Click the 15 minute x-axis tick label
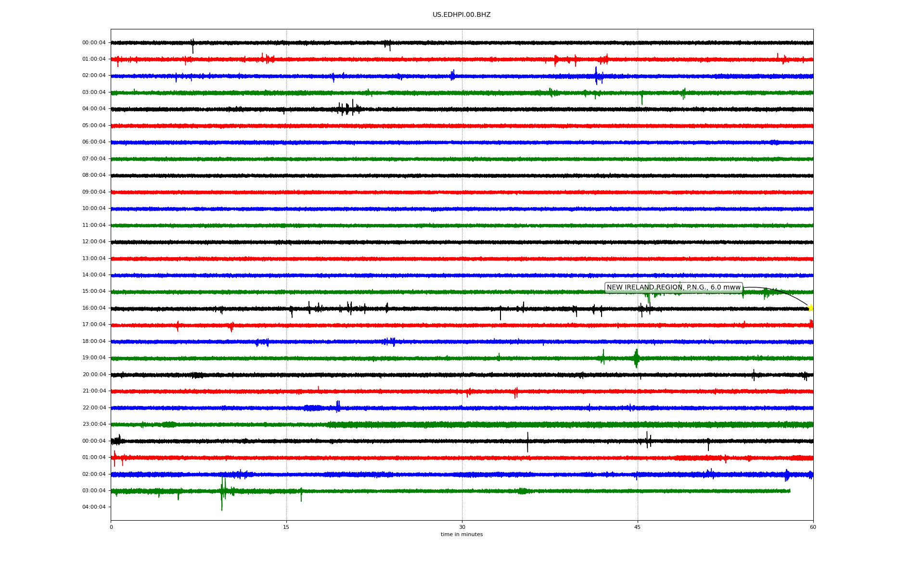924x578 pixels. coord(286,527)
